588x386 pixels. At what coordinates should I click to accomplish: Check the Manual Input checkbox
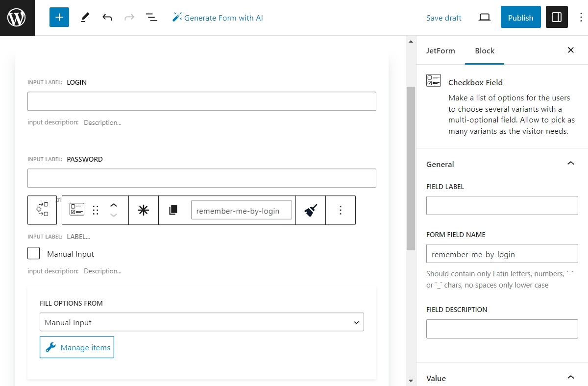tap(33, 253)
